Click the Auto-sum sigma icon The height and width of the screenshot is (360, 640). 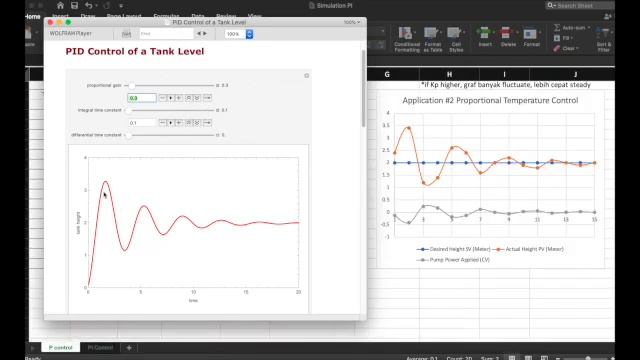click(557, 27)
